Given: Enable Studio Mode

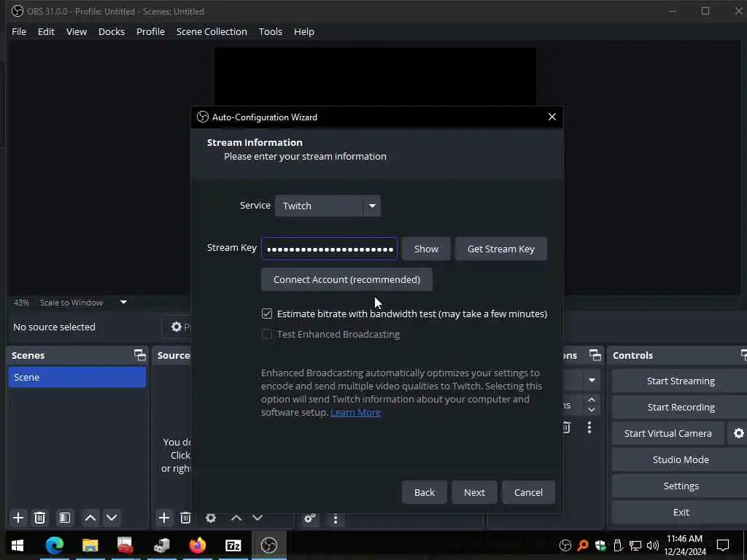Looking at the screenshot, I should point(681,459).
